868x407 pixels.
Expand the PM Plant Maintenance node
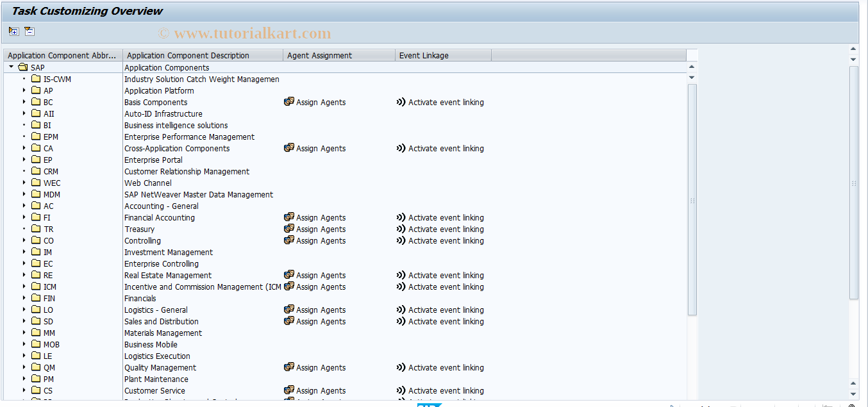point(24,379)
